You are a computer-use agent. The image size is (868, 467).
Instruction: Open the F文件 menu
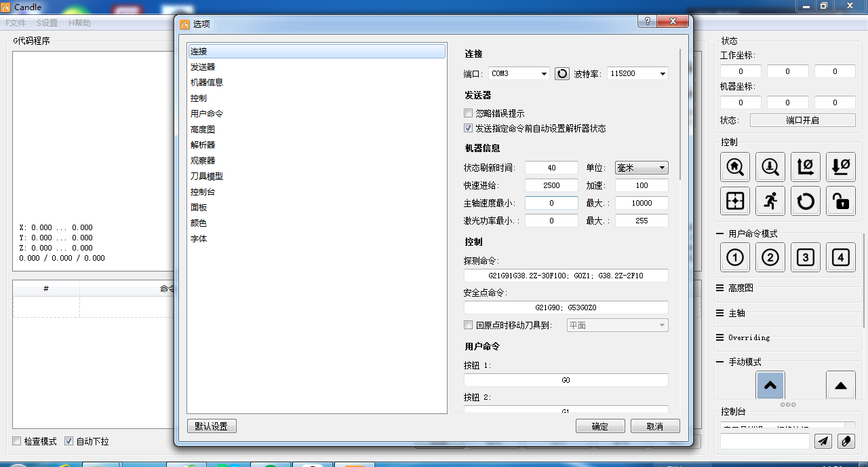tap(16, 23)
